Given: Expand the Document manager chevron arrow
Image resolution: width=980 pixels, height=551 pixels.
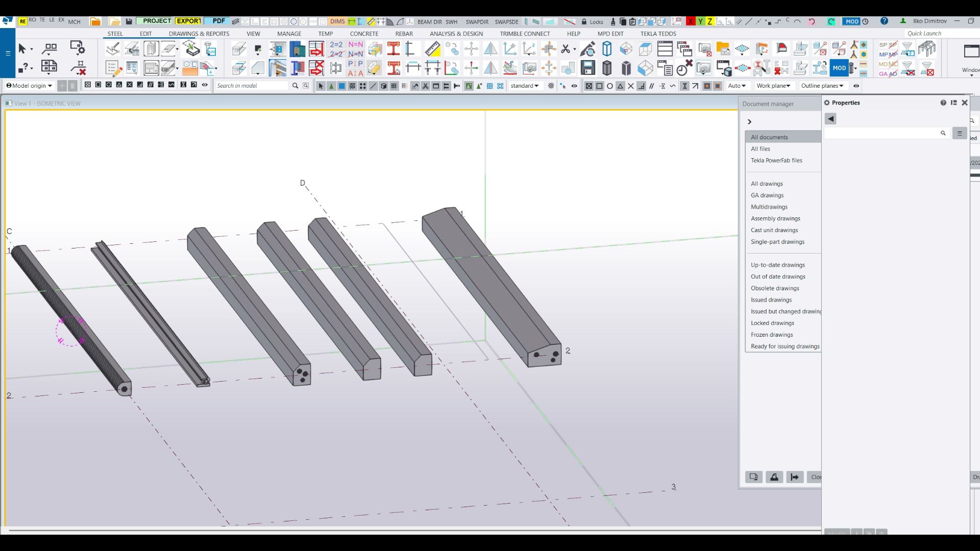Looking at the screenshot, I should point(749,121).
